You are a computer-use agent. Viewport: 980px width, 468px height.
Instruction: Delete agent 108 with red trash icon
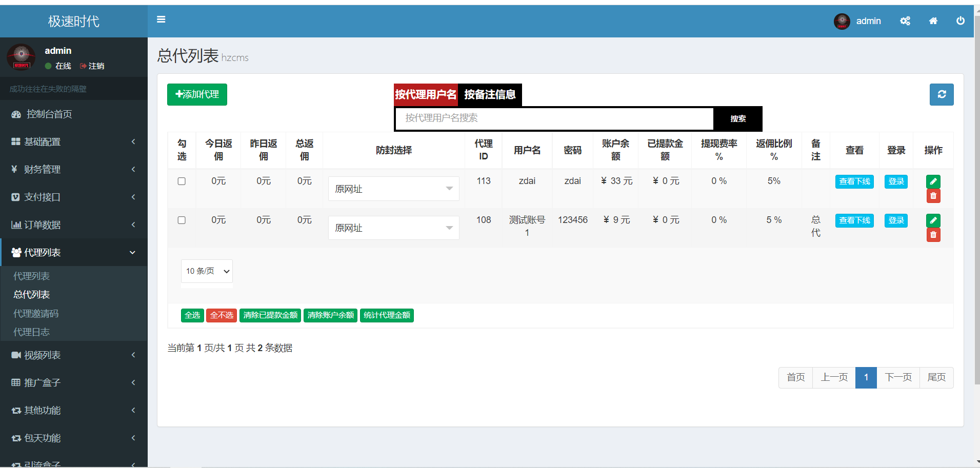(x=933, y=235)
